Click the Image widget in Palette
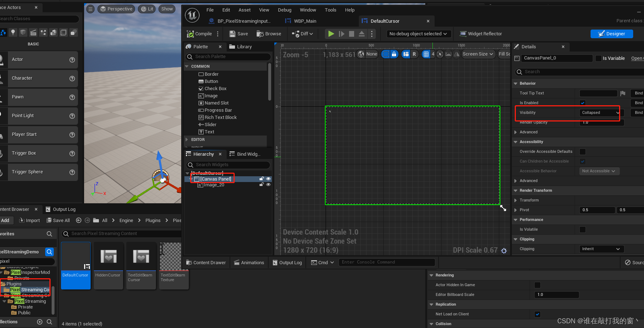 click(211, 96)
